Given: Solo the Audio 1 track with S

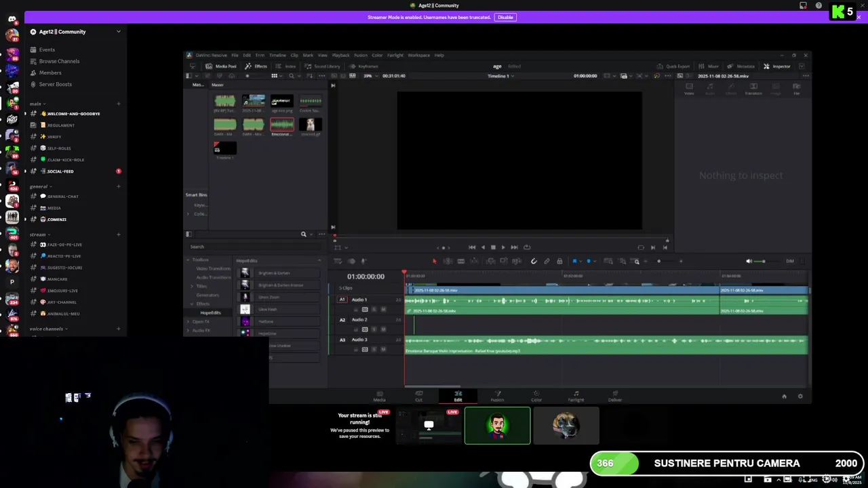Looking at the screenshot, I should tap(374, 309).
